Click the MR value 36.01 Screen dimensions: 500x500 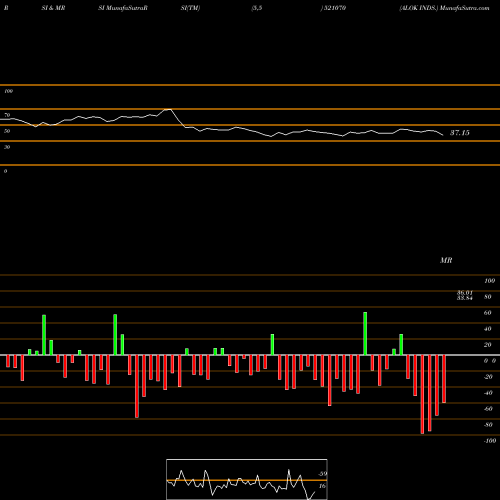(x=465, y=293)
